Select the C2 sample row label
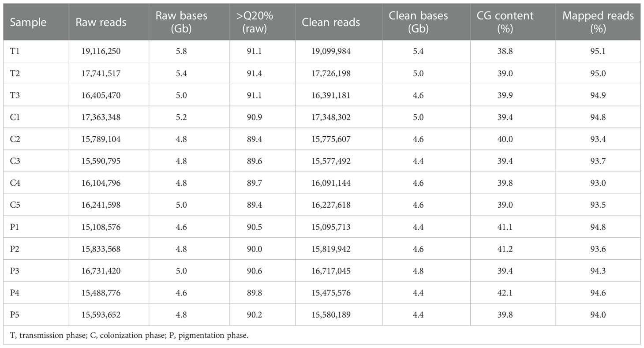Image resolution: width=644 pixels, height=348 pixels. pos(15,139)
